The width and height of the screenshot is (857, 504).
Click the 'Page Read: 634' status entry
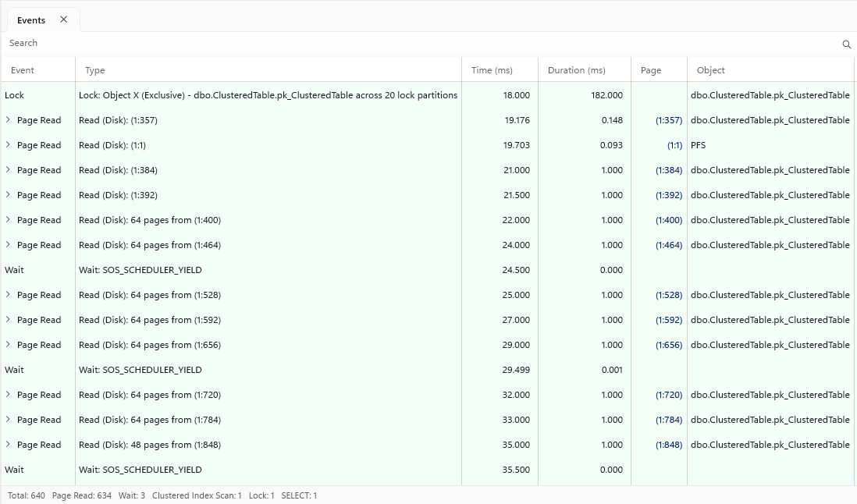pos(82,496)
